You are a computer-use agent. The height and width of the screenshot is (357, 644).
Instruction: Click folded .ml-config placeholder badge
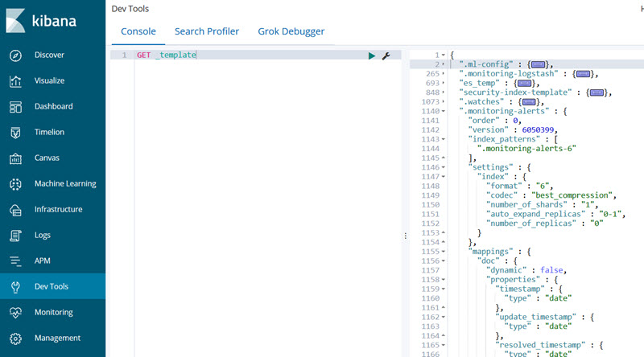(539, 64)
